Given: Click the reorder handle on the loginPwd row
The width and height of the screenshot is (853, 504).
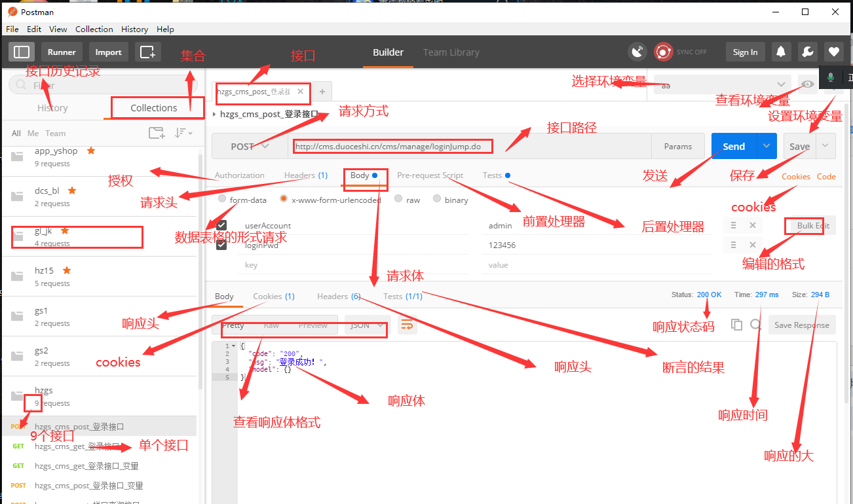Looking at the screenshot, I should pos(734,245).
